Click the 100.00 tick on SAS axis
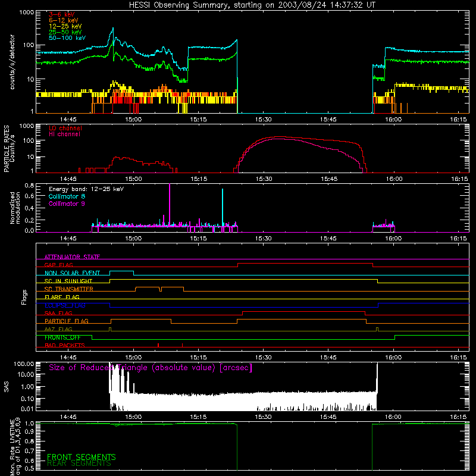This screenshot has height=476, width=476. point(24,364)
